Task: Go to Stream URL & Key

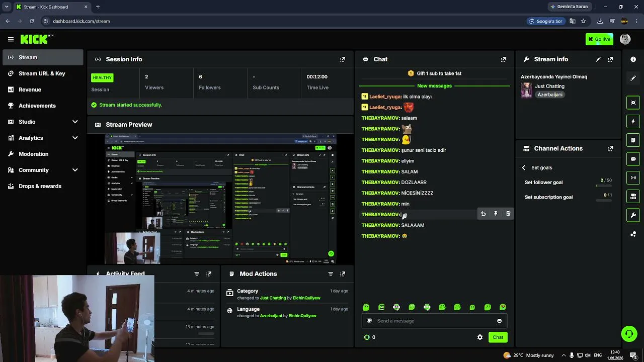Action: pyautogui.click(x=43, y=73)
